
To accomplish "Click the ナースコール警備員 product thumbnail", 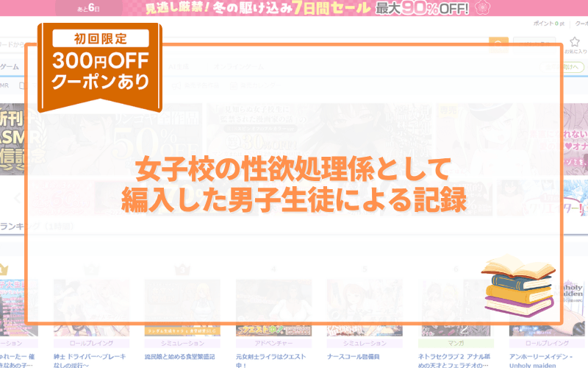I will pos(365,308).
